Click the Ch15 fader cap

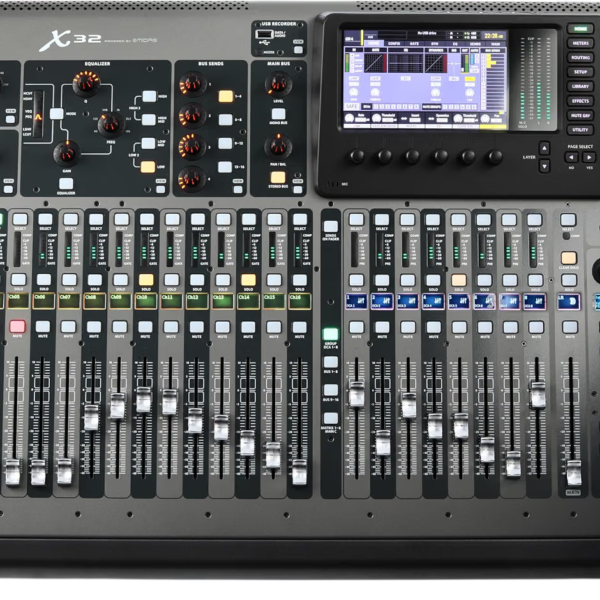click(273, 455)
